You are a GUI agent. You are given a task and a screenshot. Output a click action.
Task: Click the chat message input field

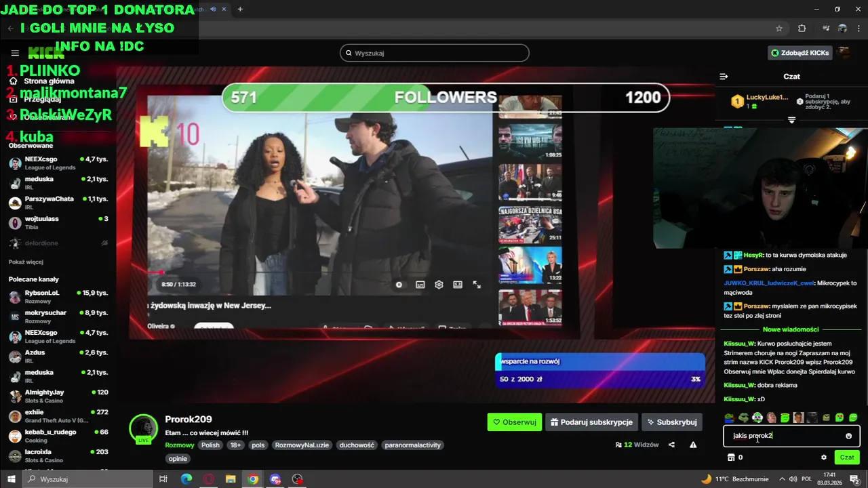[x=791, y=436]
